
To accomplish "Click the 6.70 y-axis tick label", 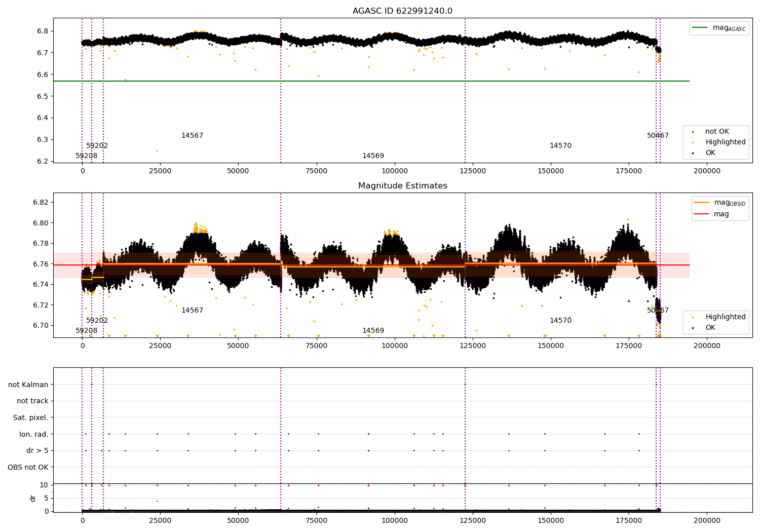I will pyautogui.click(x=41, y=325).
